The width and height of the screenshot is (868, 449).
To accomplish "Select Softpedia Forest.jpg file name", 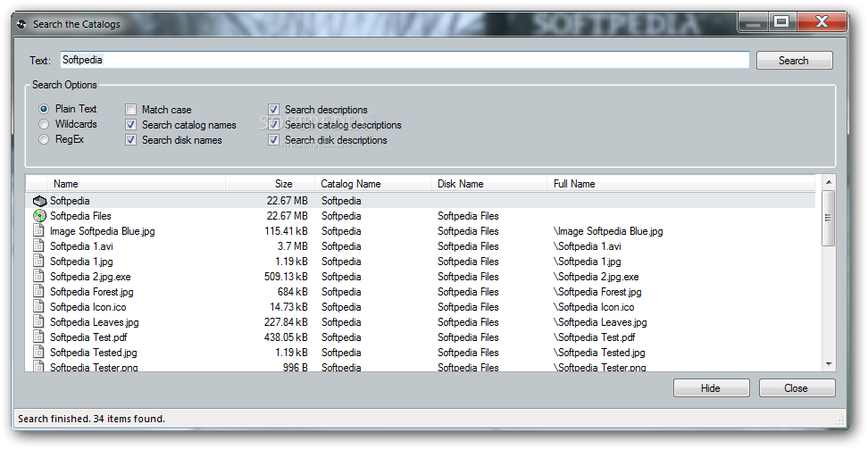I will [x=92, y=292].
